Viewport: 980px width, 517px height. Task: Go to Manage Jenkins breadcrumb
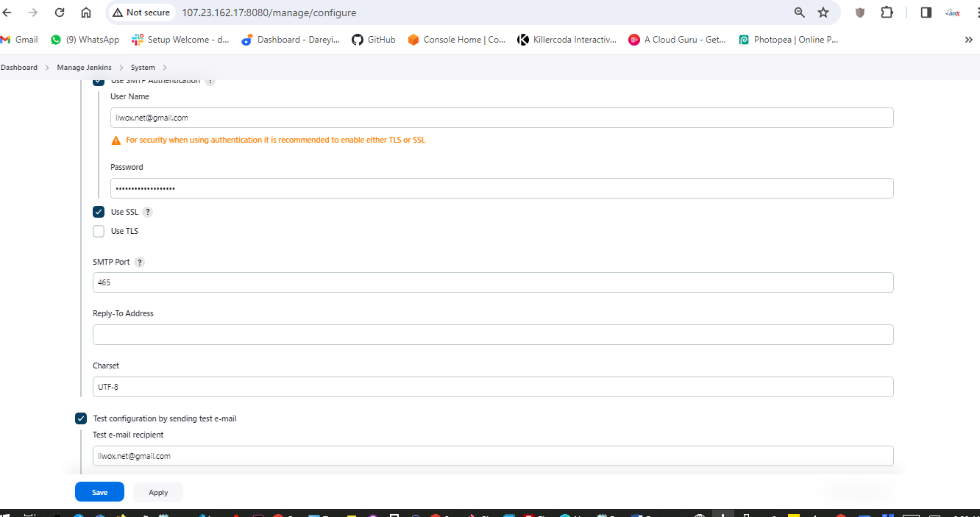click(x=84, y=68)
